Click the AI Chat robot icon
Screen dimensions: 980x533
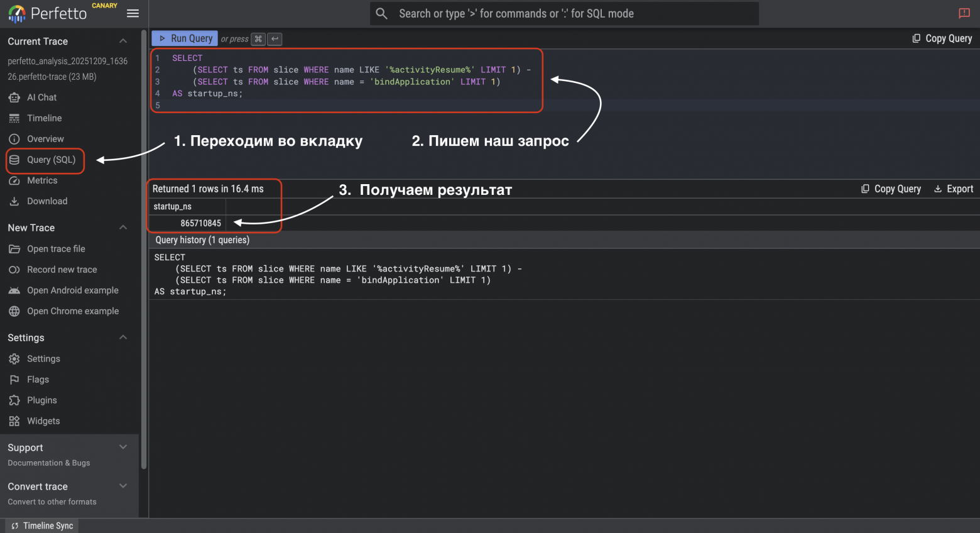(x=14, y=97)
